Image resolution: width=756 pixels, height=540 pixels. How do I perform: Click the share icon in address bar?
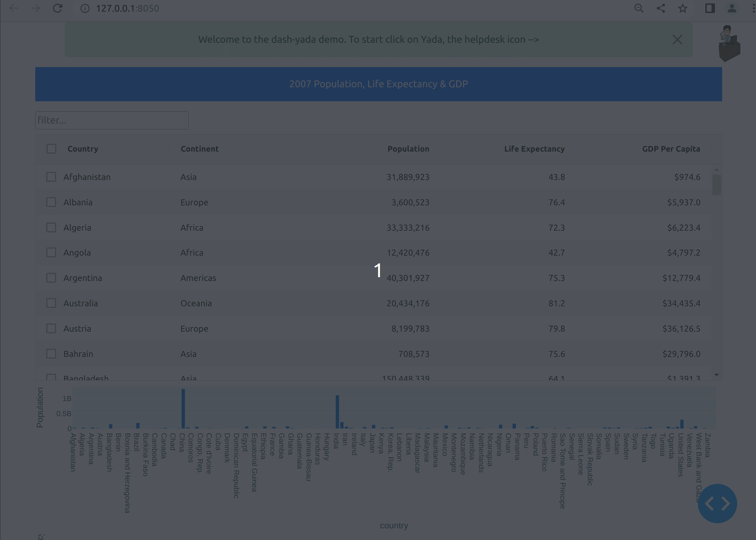[661, 8]
